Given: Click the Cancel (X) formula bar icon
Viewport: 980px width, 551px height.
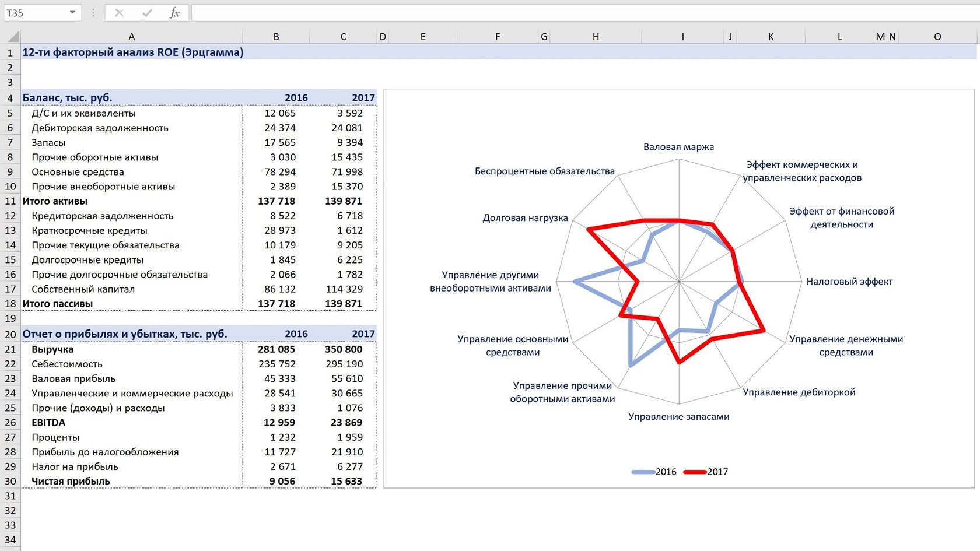Looking at the screenshot, I should (x=119, y=13).
